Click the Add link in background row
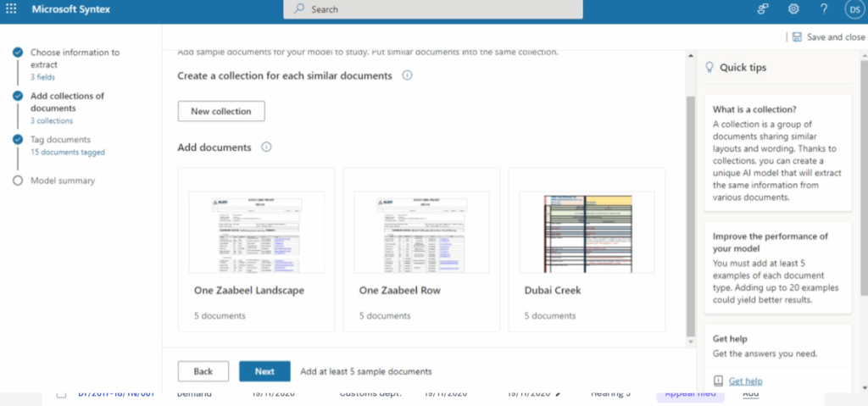 click(751, 393)
